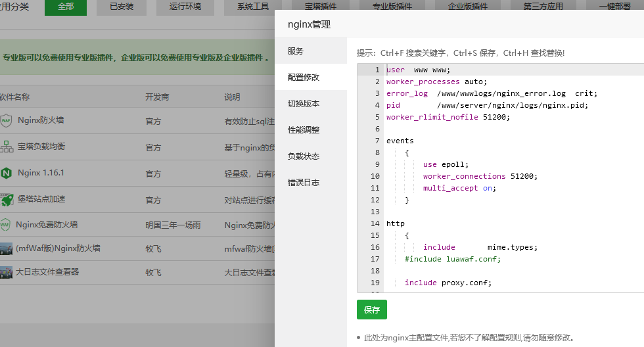Viewport: 644px width, 347px height.
Task: Switch to the 宝塔插件 tab
Action: point(321,5)
